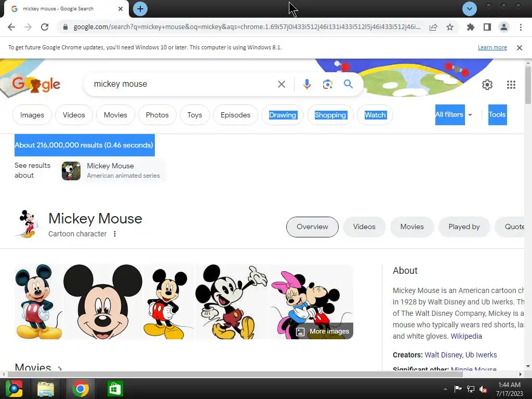The height and width of the screenshot is (399, 532).
Task: Show hidden system tray icons
Action: 445,389
